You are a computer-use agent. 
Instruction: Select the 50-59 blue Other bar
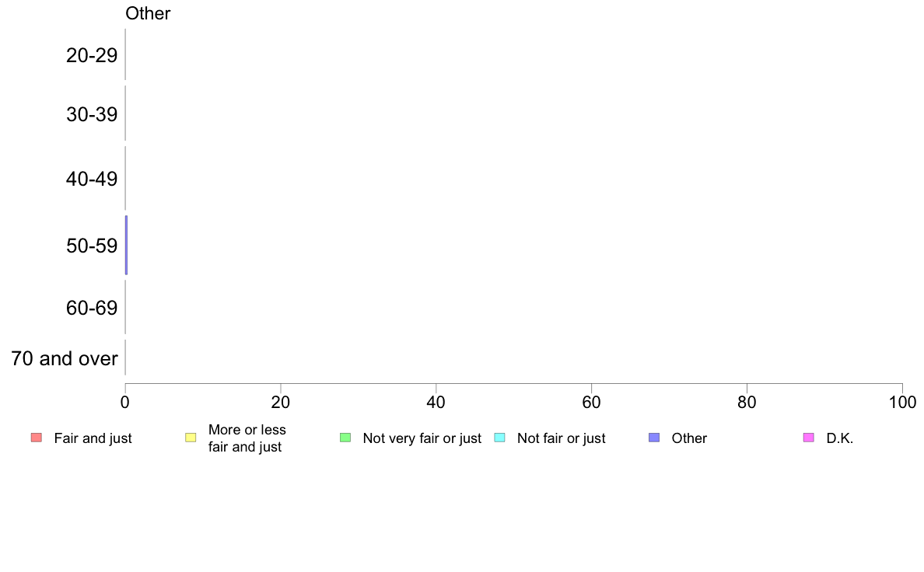[127, 245]
